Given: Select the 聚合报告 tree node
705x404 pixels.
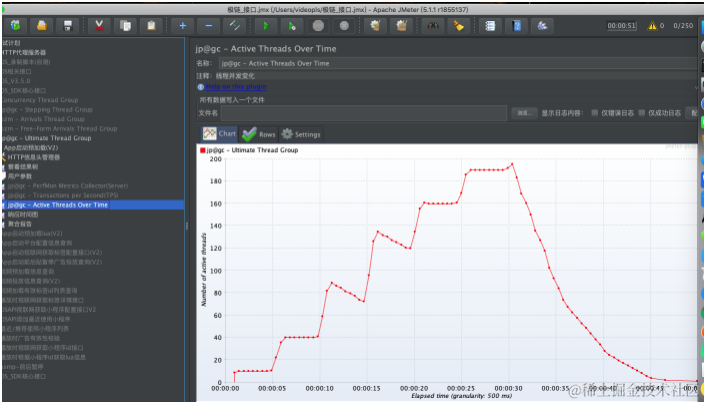Looking at the screenshot, I should pyautogui.click(x=20, y=224).
